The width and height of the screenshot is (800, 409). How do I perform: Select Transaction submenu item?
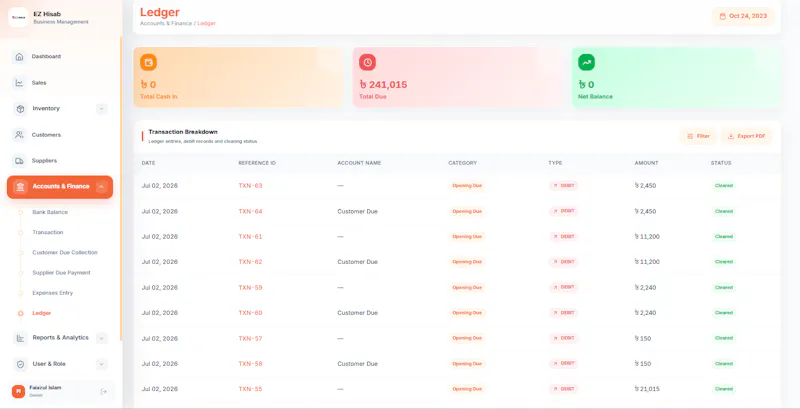click(48, 232)
